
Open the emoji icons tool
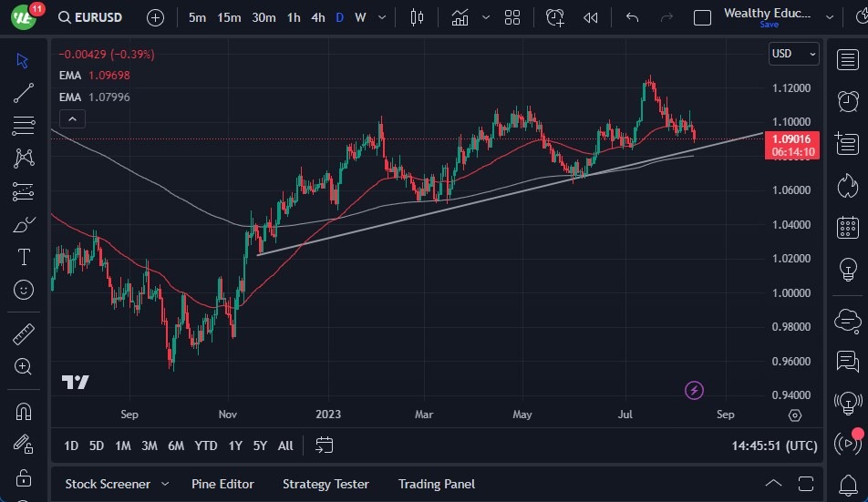24,290
